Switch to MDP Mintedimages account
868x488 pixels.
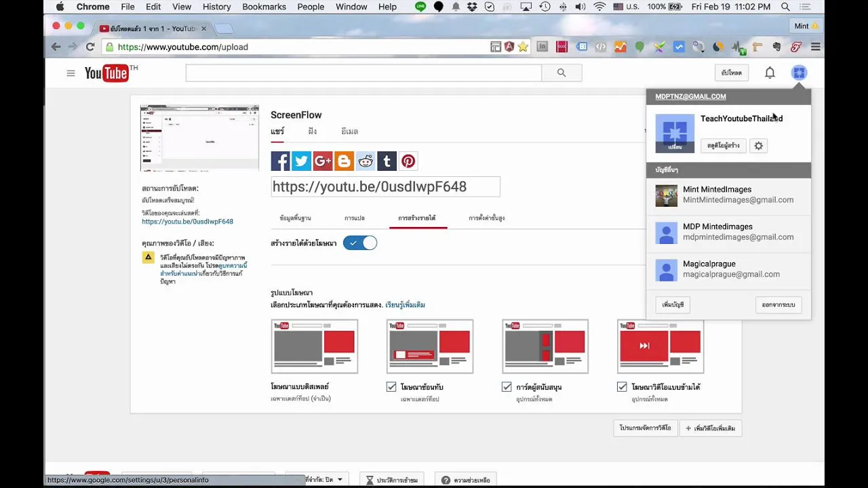pos(728,232)
